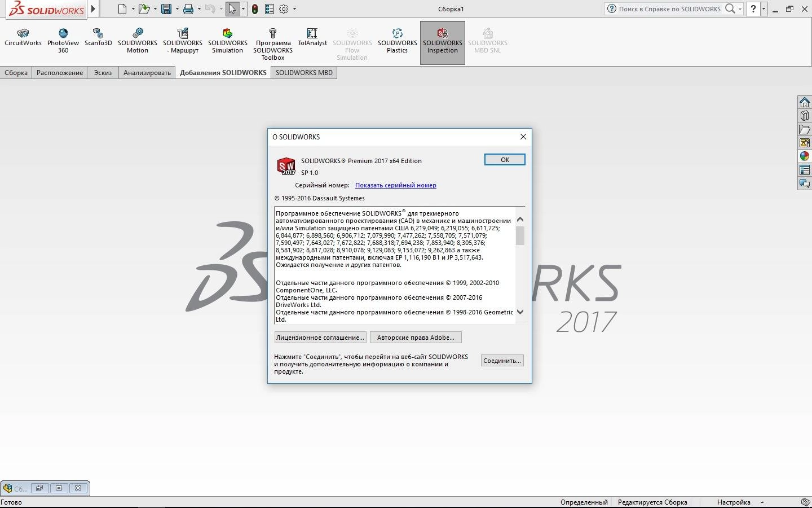Click the Save icon
The image size is (812, 508).
(x=166, y=9)
